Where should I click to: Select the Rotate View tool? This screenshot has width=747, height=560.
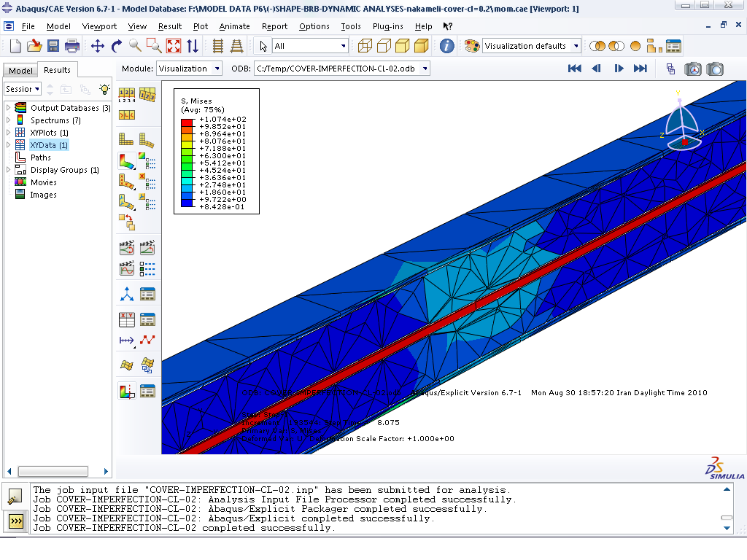tap(117, 46)
